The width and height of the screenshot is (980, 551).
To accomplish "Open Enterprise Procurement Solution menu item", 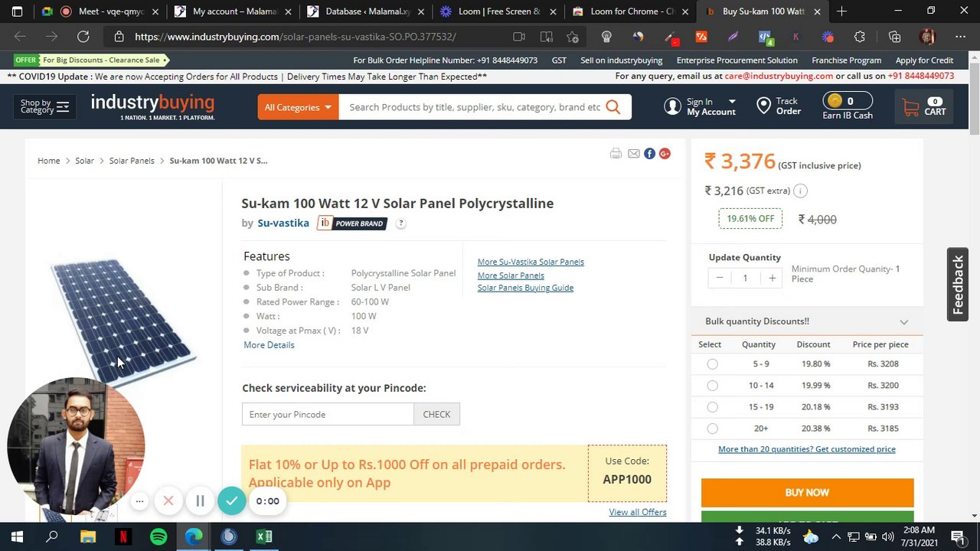I will 737,60.
